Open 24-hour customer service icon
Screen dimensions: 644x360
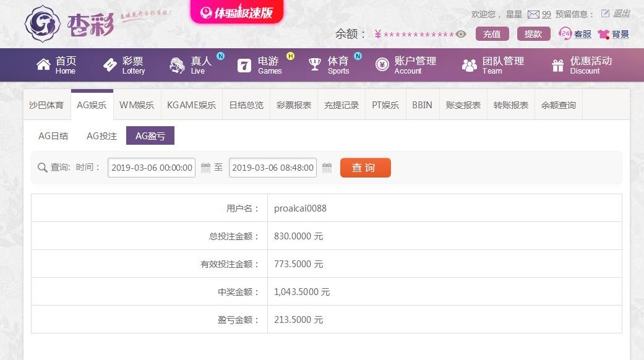(x=565, y=33)
